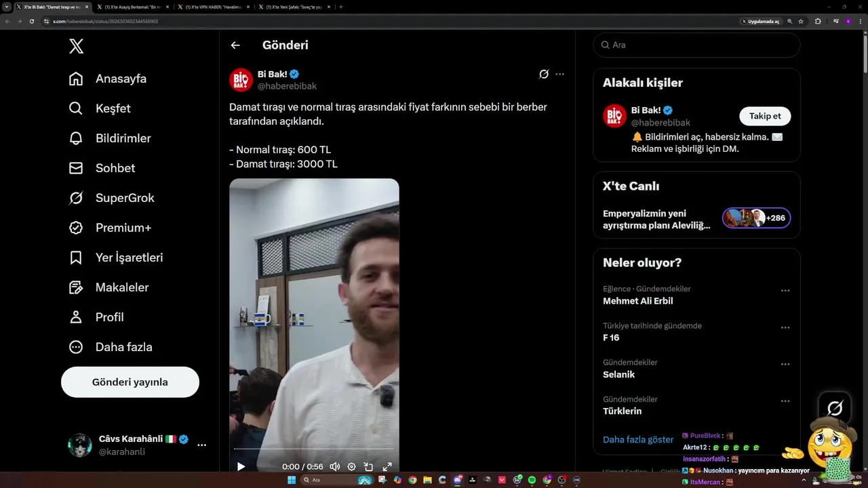Viewport: 868px width, 488px height.
Task: Switch to the Yeni Şafak tab
Action: [294, 7]
